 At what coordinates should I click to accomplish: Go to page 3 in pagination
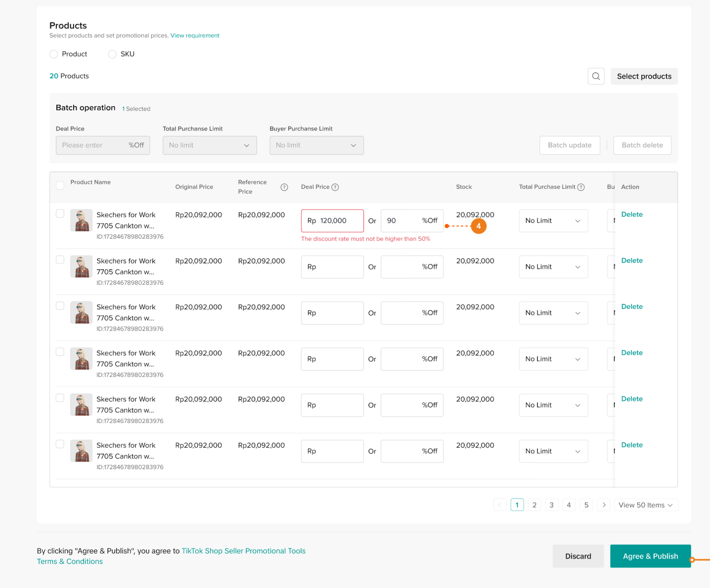click(551, 505)
